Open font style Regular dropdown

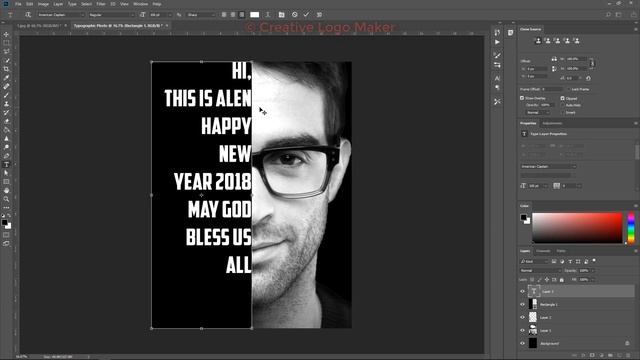(x=111, y=15)
